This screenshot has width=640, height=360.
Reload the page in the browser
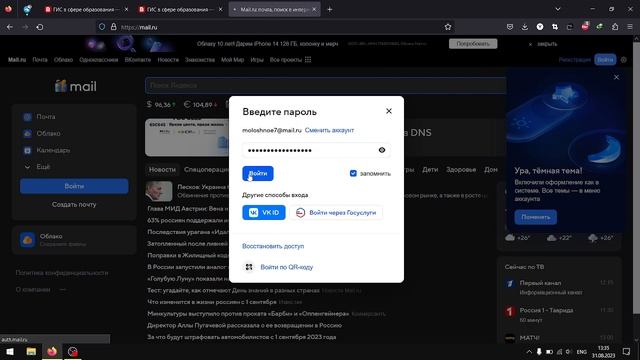[x=40, y=27]
